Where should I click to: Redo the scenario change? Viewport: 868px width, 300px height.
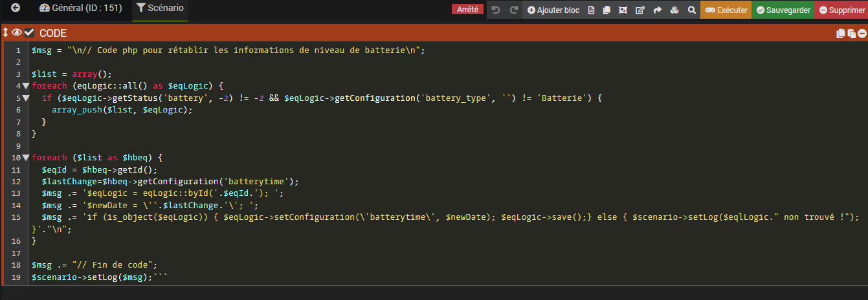[x=514, y=10]
